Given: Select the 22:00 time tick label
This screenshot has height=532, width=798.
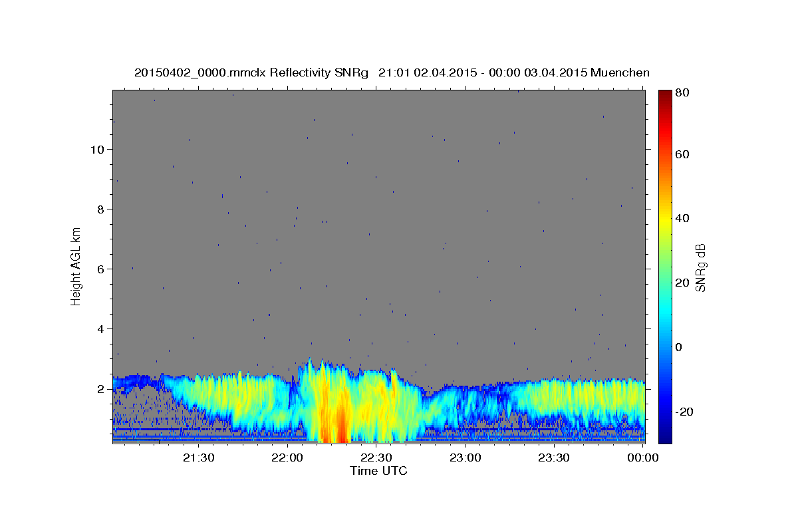Looking at the screenshot, I should tap(288, 458).
